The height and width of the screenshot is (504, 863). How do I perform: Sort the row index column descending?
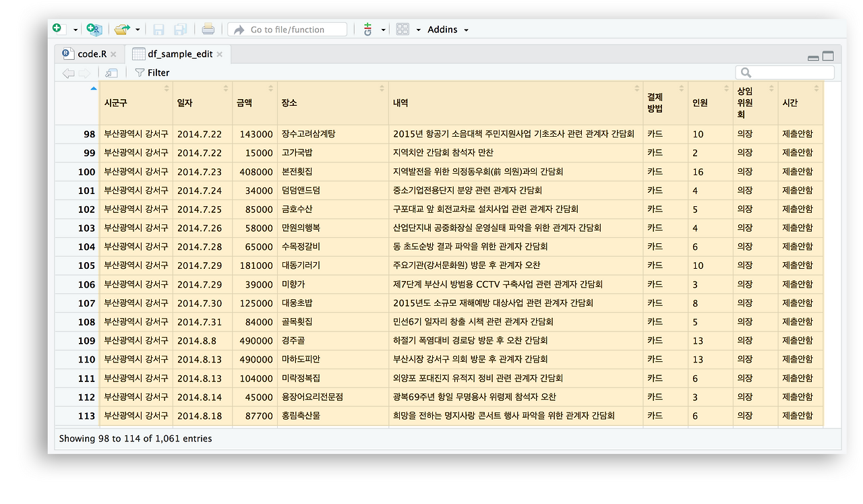[x=94, y=88]
